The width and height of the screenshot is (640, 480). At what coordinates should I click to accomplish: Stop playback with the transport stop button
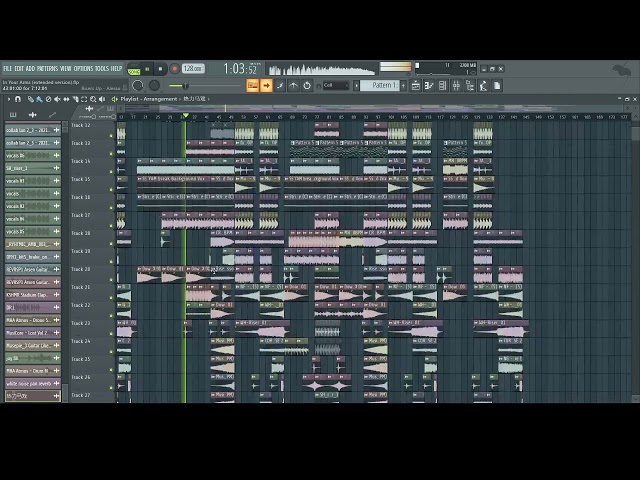(160, 69)
